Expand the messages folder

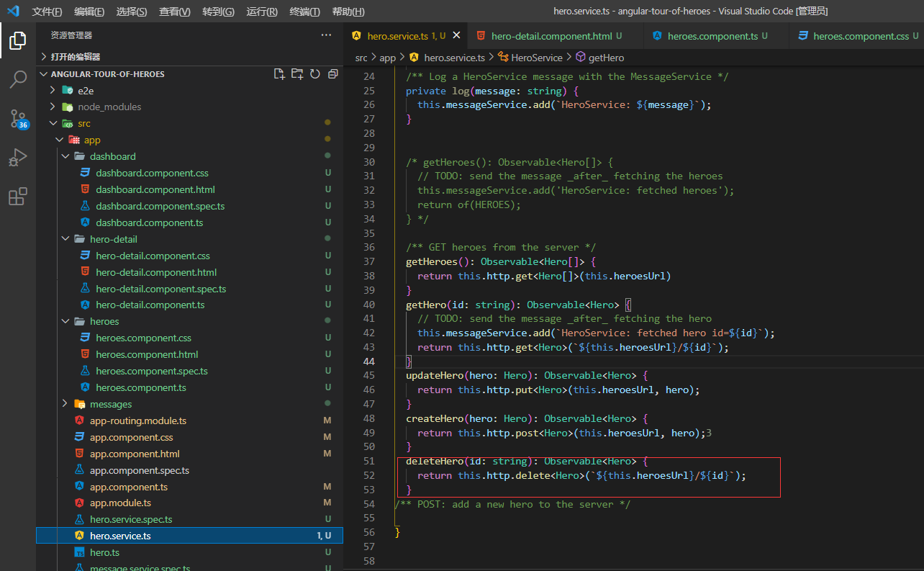pyautogui.click(x=65, y=404)
